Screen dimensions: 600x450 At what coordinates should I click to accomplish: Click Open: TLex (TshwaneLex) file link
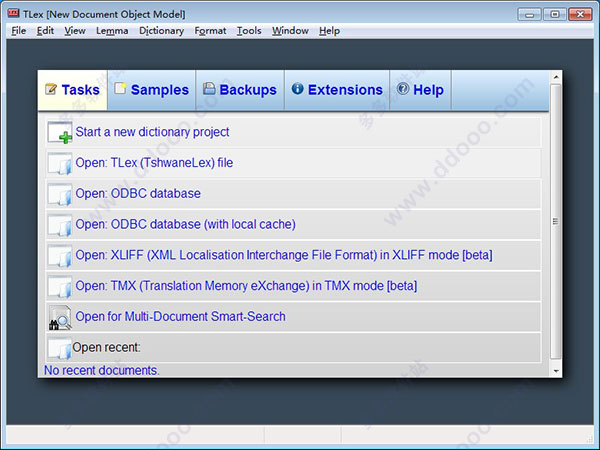click(x=154, y=163)
